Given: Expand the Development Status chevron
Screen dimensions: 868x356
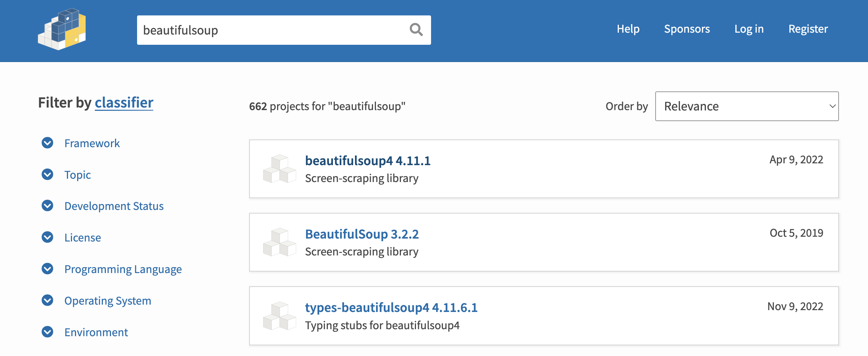Looking at the screenshot, I should [47, 206].
